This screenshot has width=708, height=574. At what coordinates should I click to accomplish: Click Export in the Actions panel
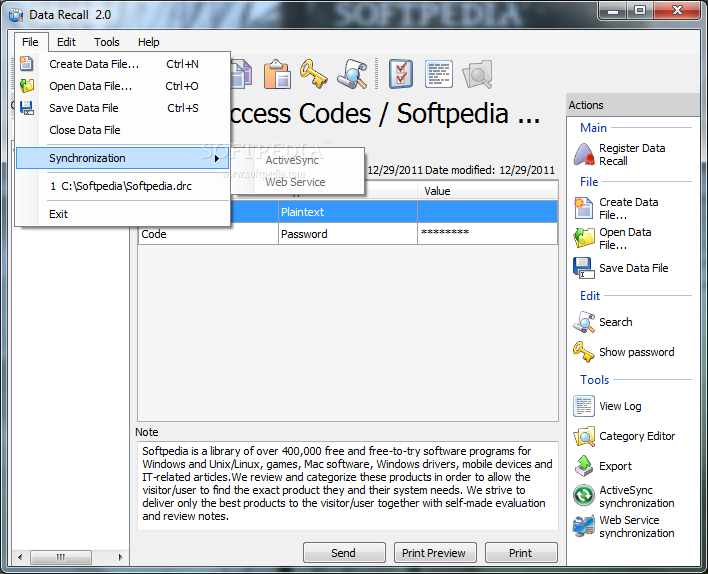coord(602,466)
